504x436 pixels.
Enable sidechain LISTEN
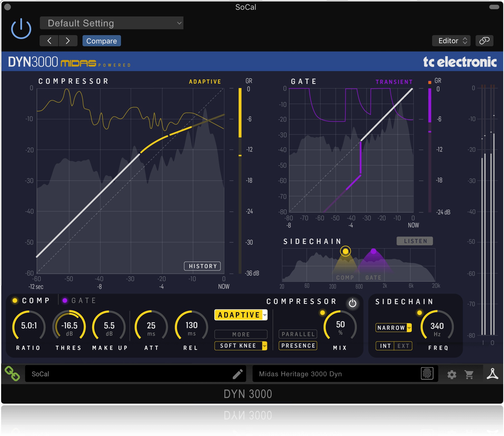(x=415, y=241)
